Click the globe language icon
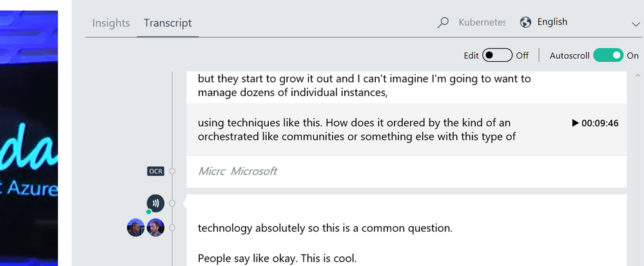The width and height of the screenshot is (644, 266). click(x=525, y=23)
